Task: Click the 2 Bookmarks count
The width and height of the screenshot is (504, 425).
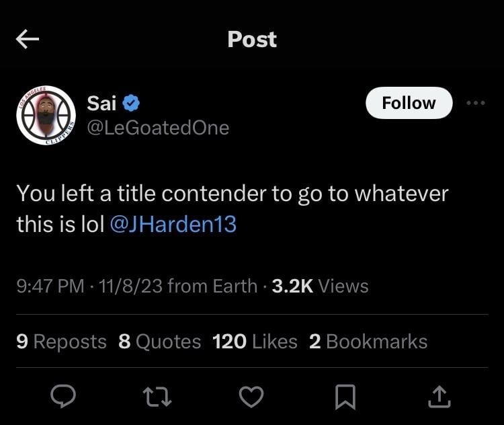Action: [368, 342]
